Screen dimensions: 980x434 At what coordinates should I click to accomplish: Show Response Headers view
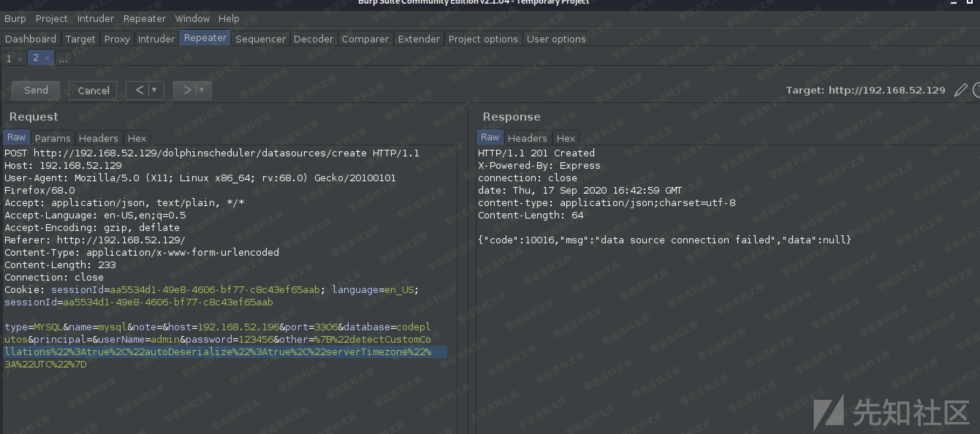click(x=527, y=138)
